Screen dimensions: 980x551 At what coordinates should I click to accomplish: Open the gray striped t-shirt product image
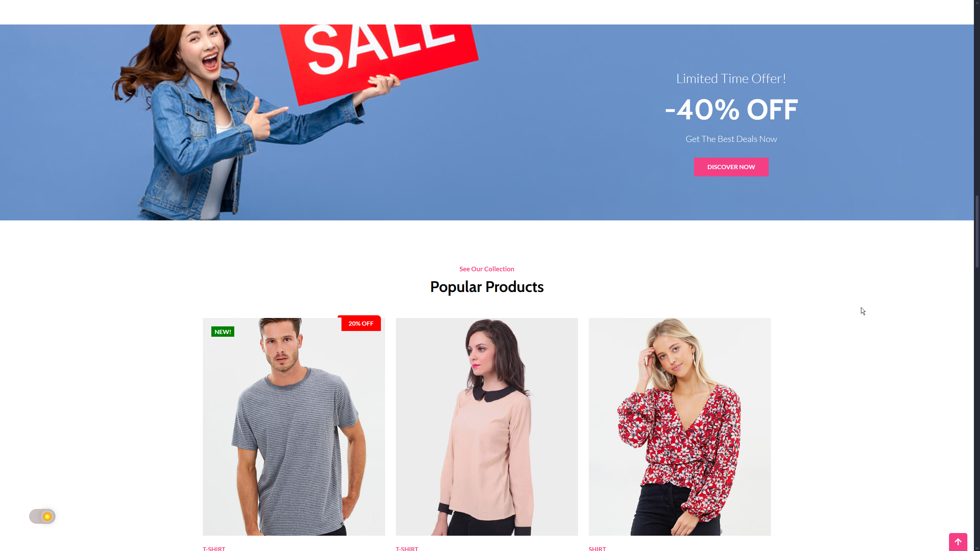[x=294, y=427]
